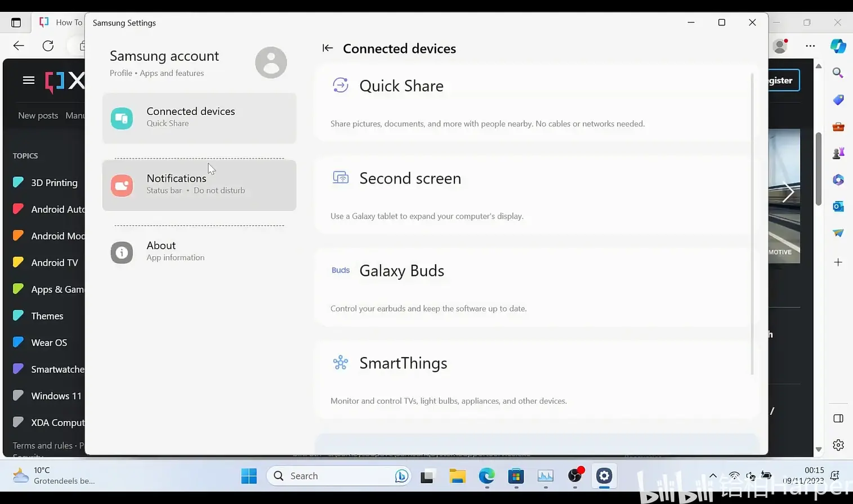Viewport: 853px width, 504px height.
Task: Click Terms and rules link
Action: pos(43,445)
